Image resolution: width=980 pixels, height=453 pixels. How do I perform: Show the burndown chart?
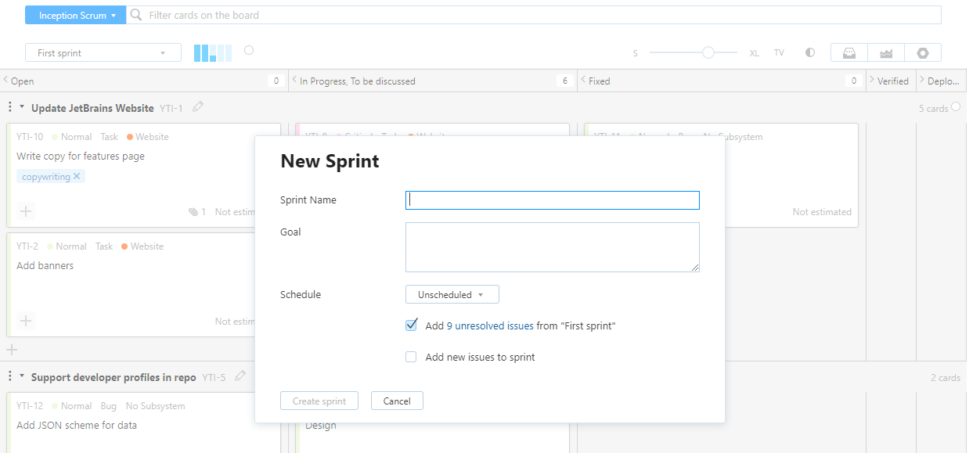(x=886, y=53)
